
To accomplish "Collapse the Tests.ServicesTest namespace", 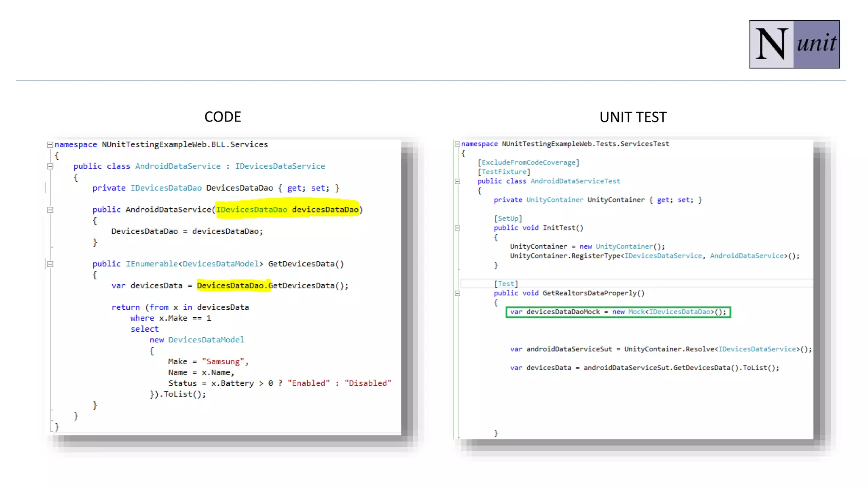I will click(x=457, y=144).
